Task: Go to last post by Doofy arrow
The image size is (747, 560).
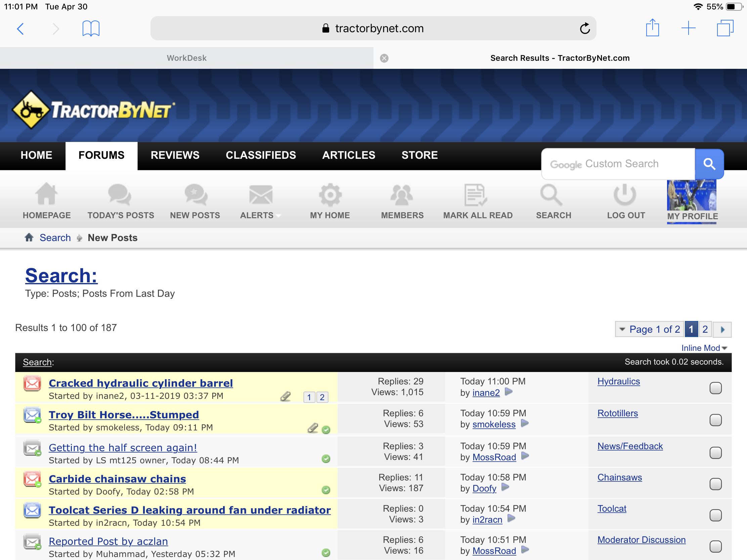Action: [x=505, y=487]
